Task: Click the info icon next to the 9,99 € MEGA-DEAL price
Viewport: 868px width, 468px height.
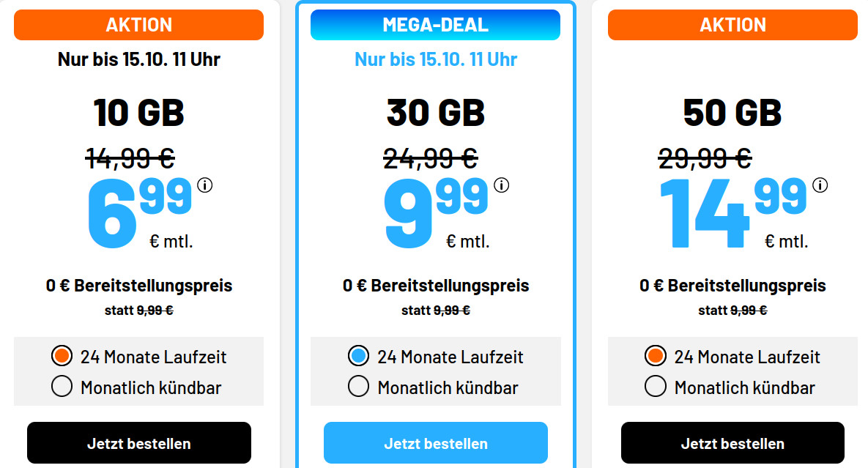Action: (x=502, y=186)
